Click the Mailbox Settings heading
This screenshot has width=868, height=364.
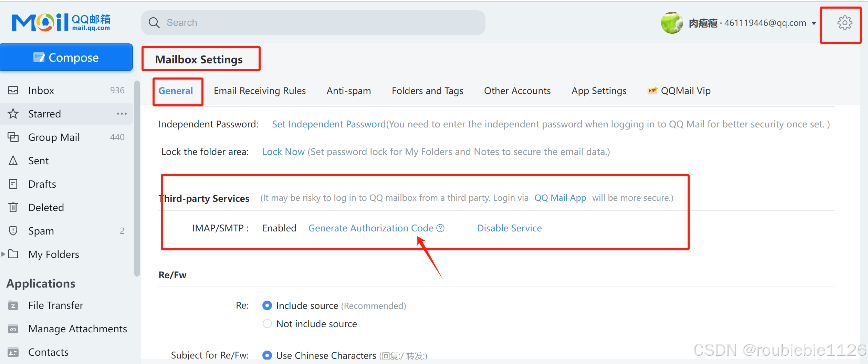point(199,59)
